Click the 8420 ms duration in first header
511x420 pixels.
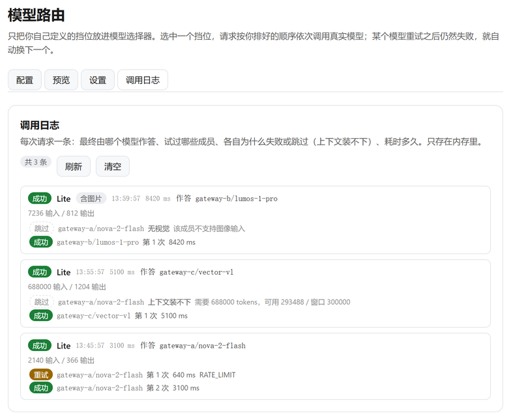pyautogui.click(x=158, y=198)
